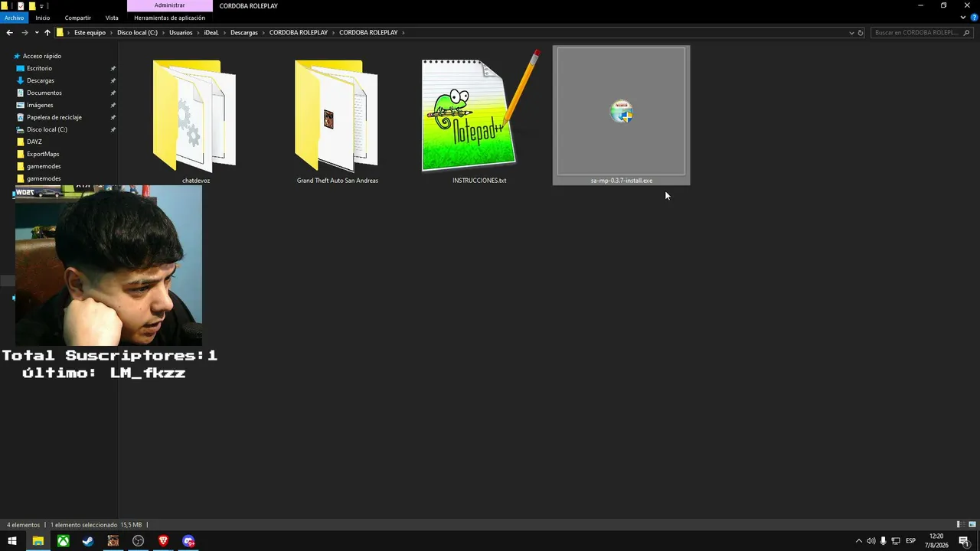
Task: Switch to large thumbnails view layout
Action: (x=972, y=525)
